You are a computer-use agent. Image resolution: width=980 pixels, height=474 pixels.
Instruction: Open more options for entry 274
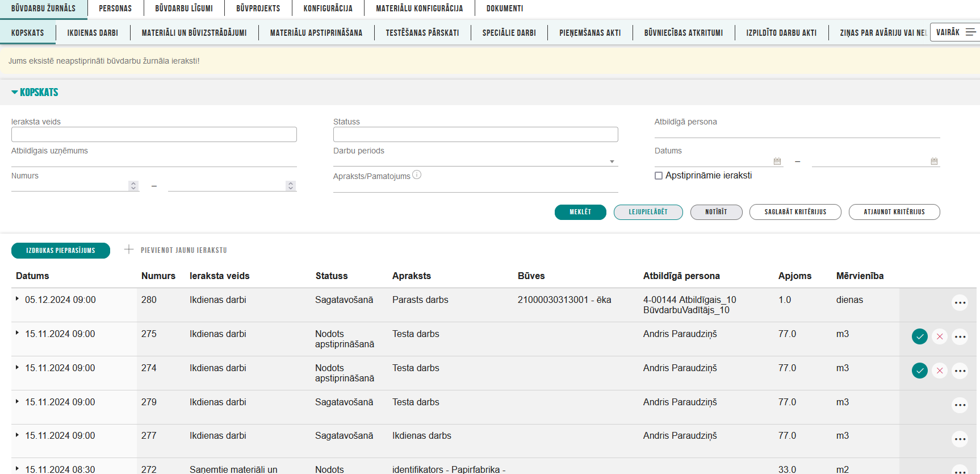point(960,371)
